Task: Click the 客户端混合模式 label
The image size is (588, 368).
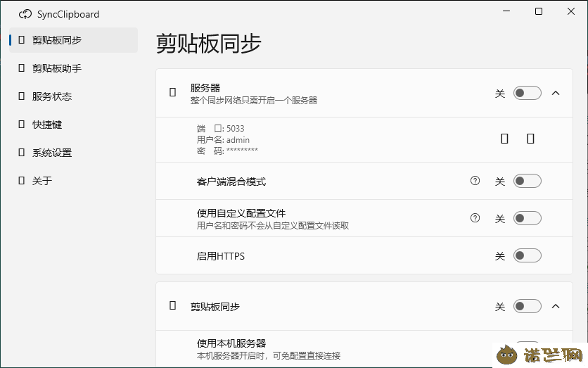Action: coord(231,182)
